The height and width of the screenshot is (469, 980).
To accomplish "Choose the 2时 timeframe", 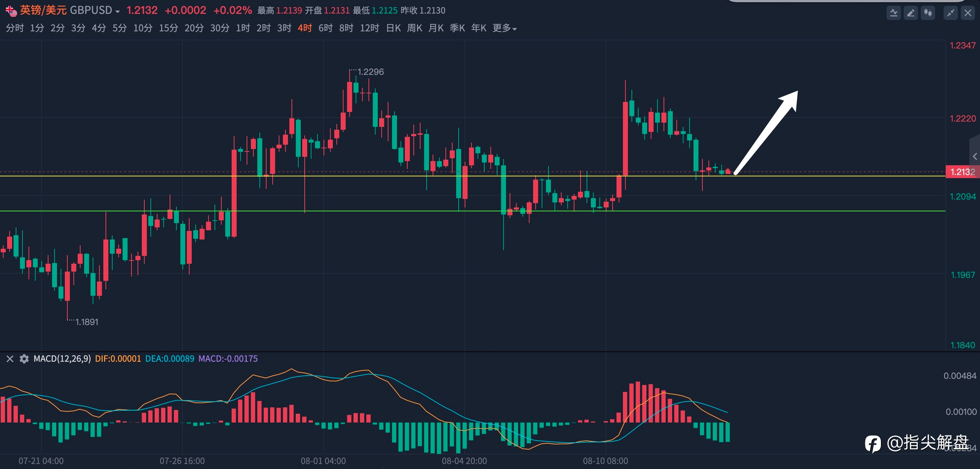I will 263,28.
